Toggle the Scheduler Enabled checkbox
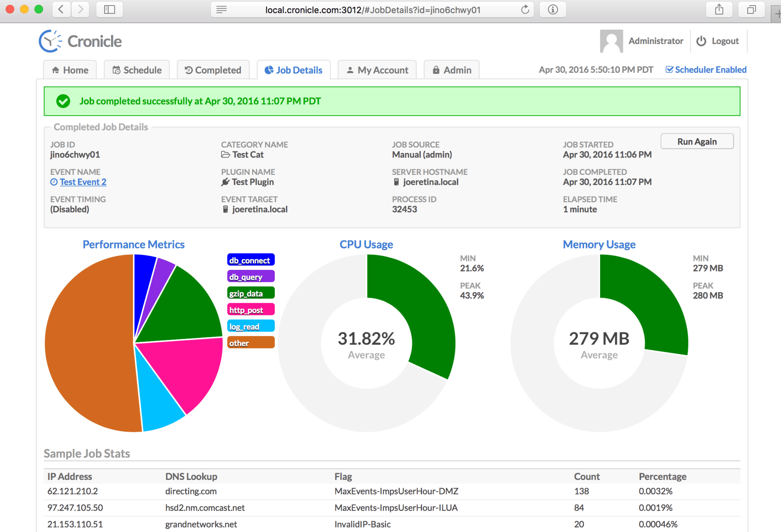The image size is (781, 532). pos(669,70)
